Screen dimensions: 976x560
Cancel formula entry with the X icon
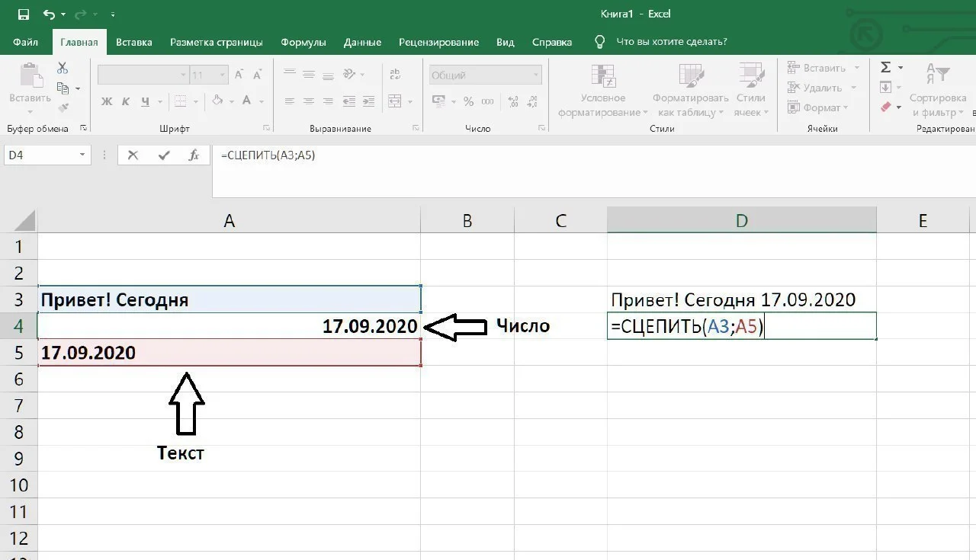pyautogui.click(x=133, y=155)
